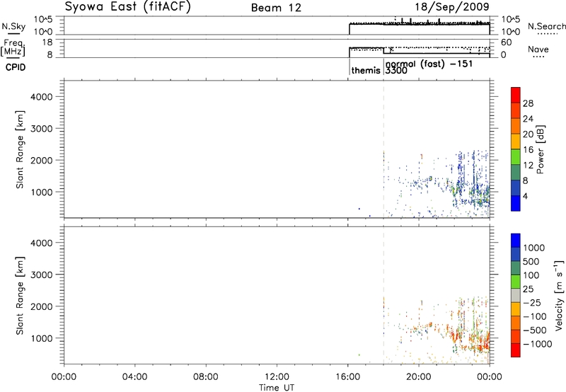Click the "Freq. [MHz]" axis label
566x392 pixels.
(13, 47)
